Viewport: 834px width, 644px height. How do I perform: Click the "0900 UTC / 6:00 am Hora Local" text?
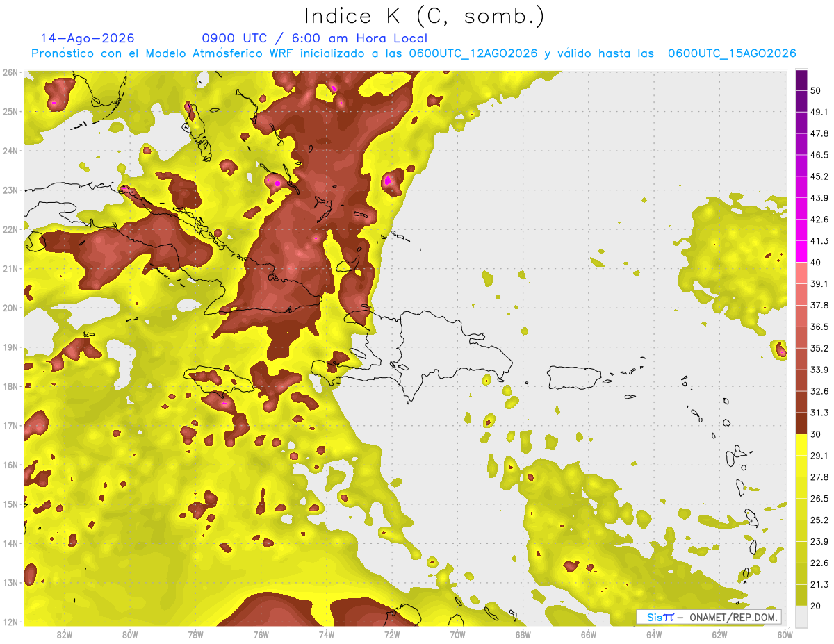tap(315, 38)
